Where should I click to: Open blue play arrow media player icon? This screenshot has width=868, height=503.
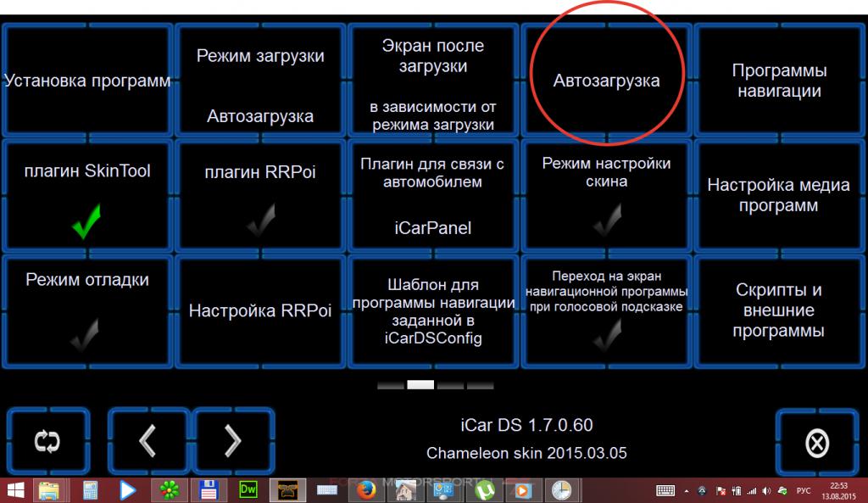click(x=128, y=490)
